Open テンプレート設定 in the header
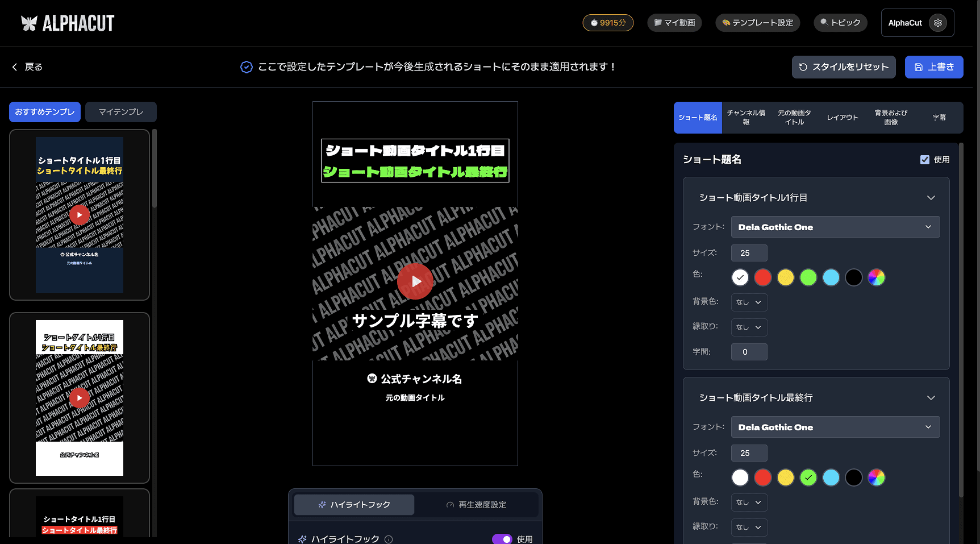 pos(757,23)
